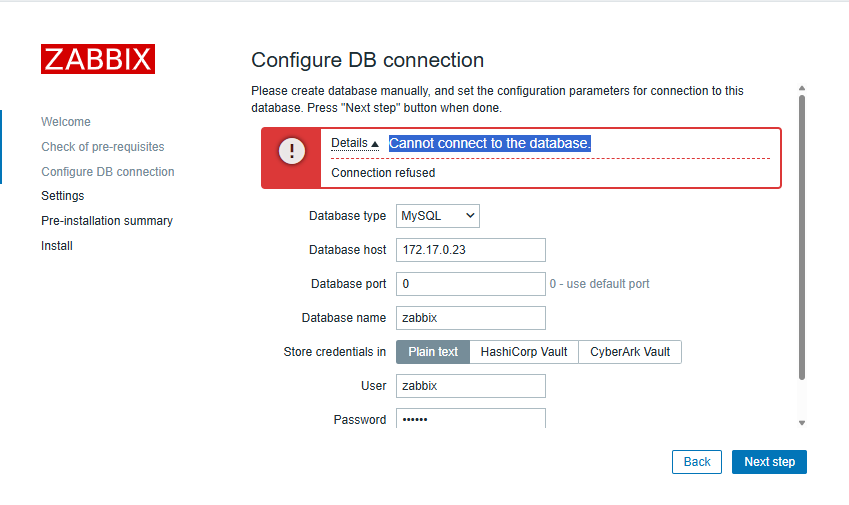
Task: Click the Password field
Action: pos(471,419)
